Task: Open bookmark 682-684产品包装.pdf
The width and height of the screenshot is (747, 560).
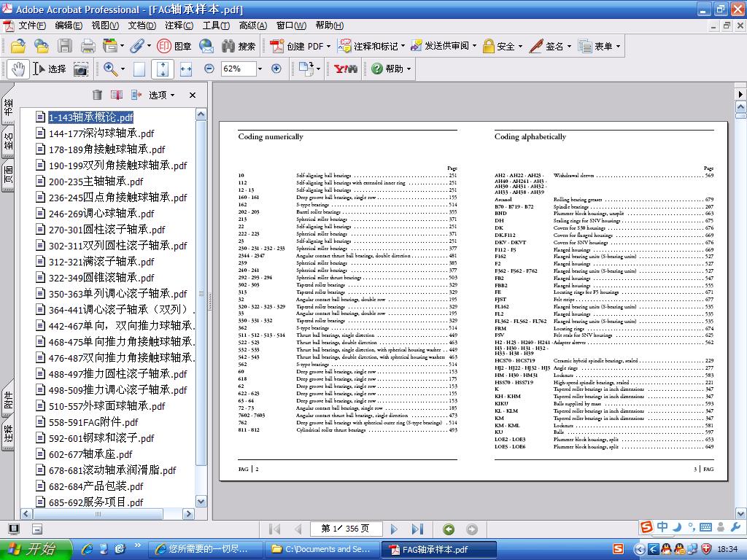Action: 96,486
